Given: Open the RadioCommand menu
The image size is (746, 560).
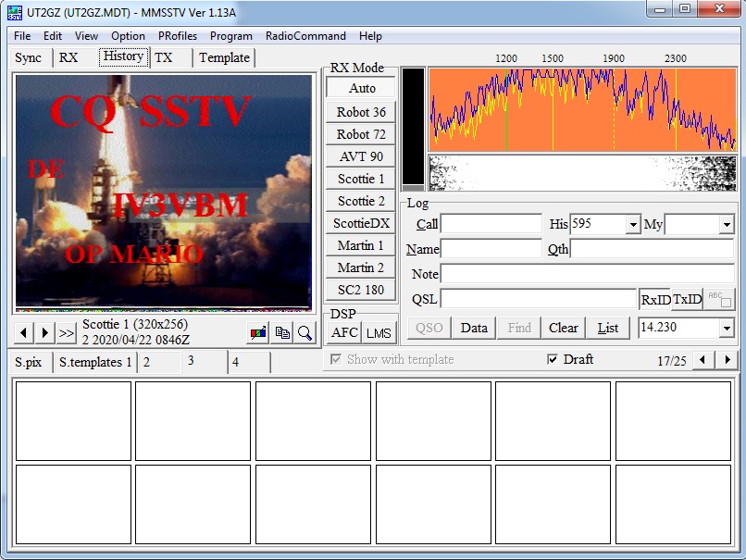Looking at the screenshot, I should click(305, 36).
